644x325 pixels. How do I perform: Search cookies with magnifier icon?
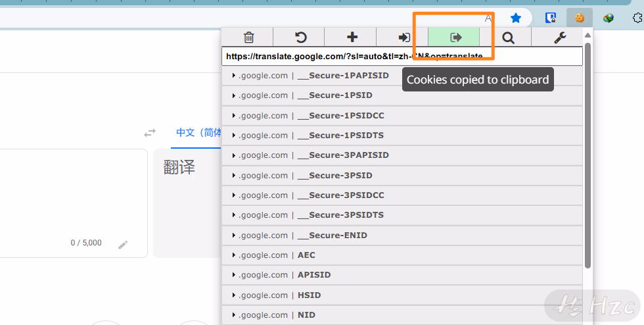click(507, 37)
